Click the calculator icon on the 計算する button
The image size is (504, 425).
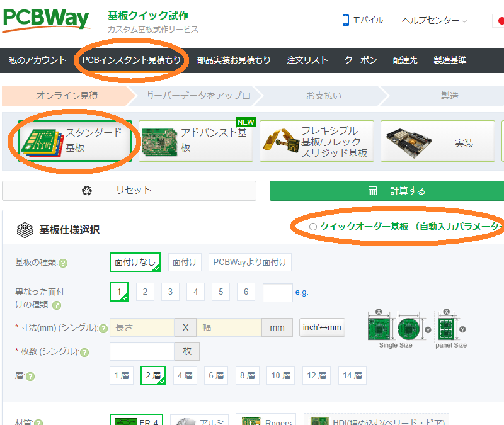tap(372, 191)
